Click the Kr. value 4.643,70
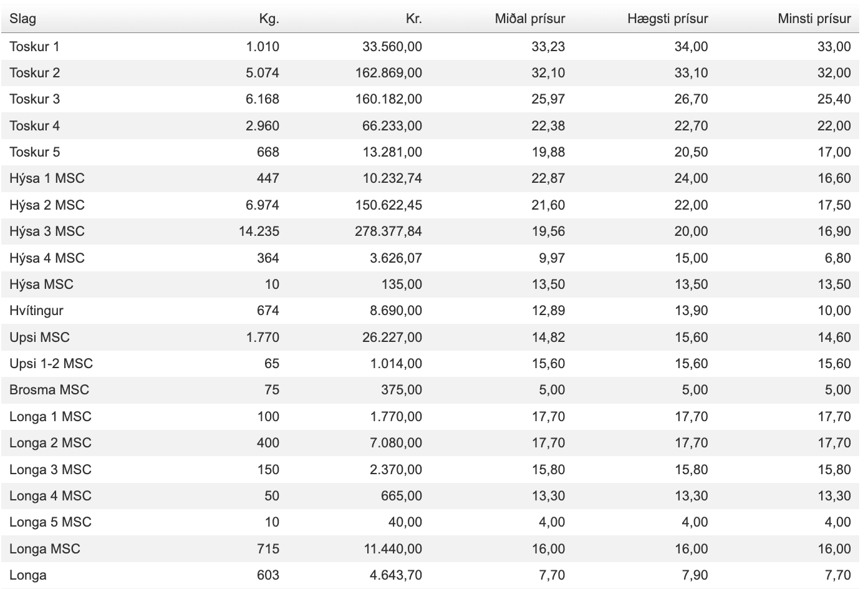 coord(395,575)
